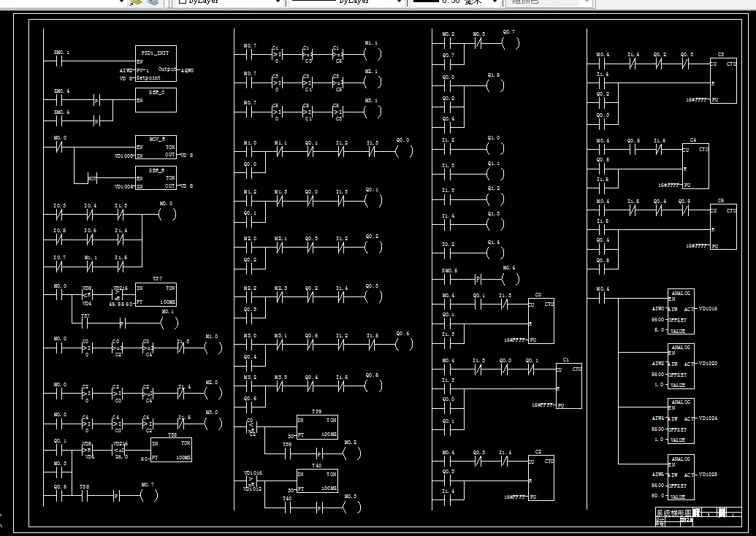Click the 系统梯形图 title block text
This screenshot has width=756, height=536.
pyautogui.click(x=674, y=513)
